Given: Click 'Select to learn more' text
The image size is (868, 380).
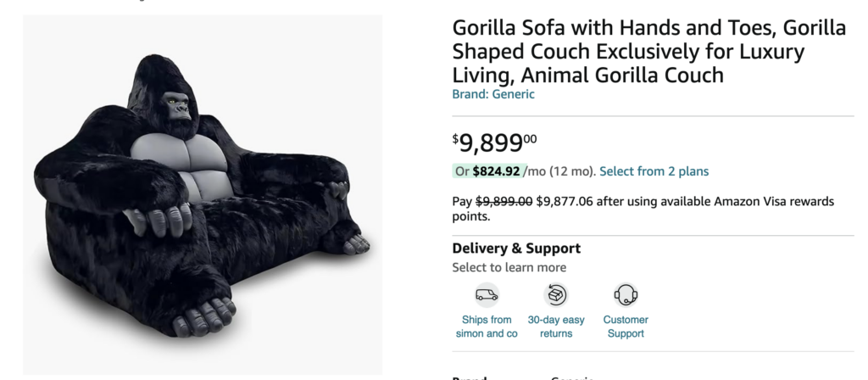Looking at the screenshot, I should tap(509, 267).
